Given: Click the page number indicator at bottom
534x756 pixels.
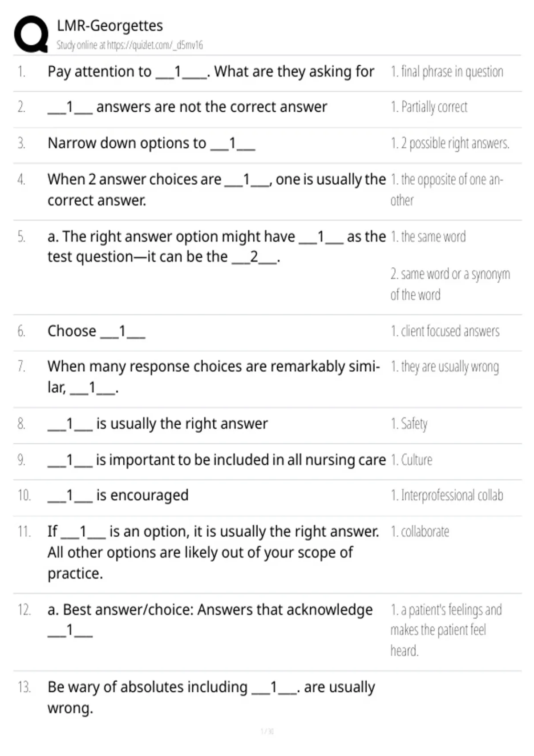Looking at the screenshot, I should coord(267,731).
